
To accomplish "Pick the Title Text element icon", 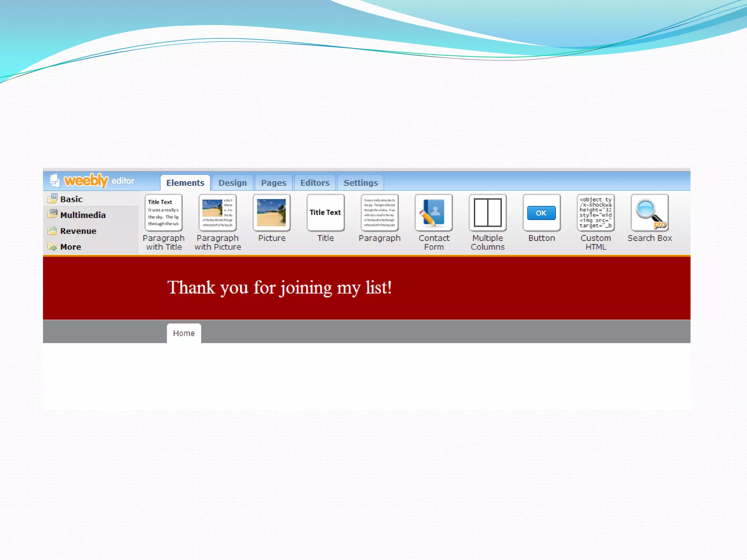I will coord(325,213).
